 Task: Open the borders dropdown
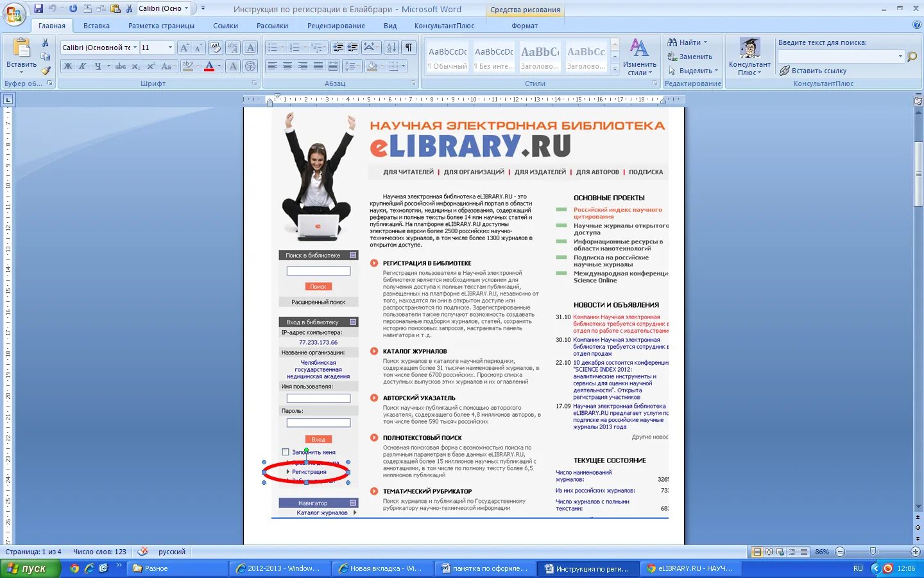point(404,66)
